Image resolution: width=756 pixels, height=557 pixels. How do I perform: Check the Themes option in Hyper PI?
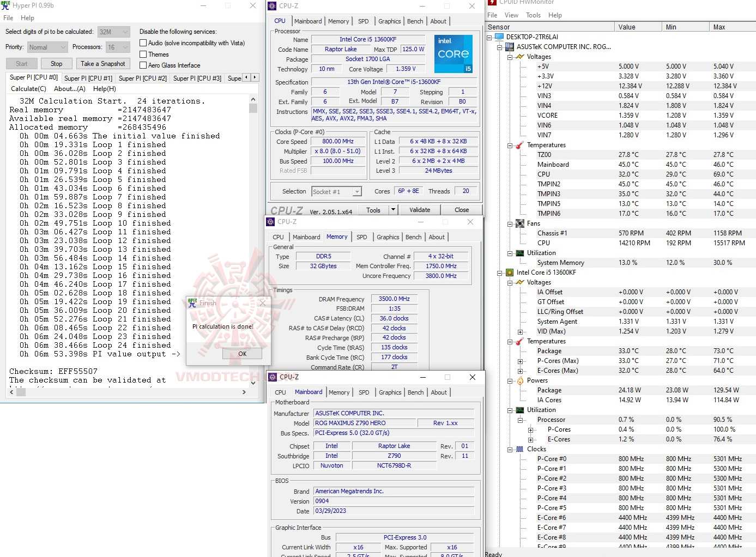tap(143, 54)
